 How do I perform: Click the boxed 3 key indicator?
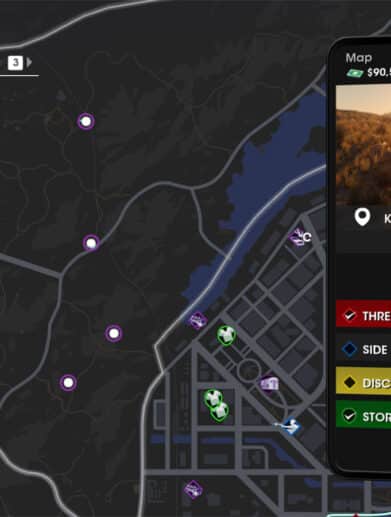[x=15, y=62]
